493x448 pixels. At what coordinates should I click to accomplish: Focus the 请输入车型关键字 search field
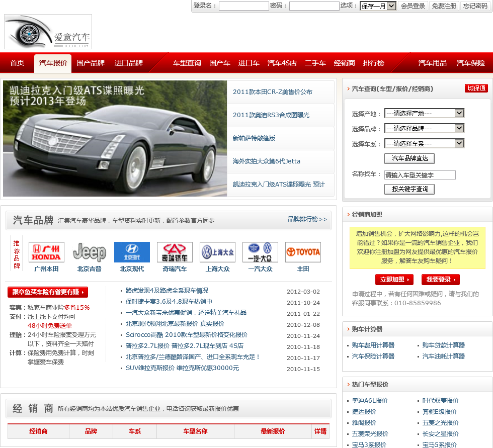pos(420,175)
